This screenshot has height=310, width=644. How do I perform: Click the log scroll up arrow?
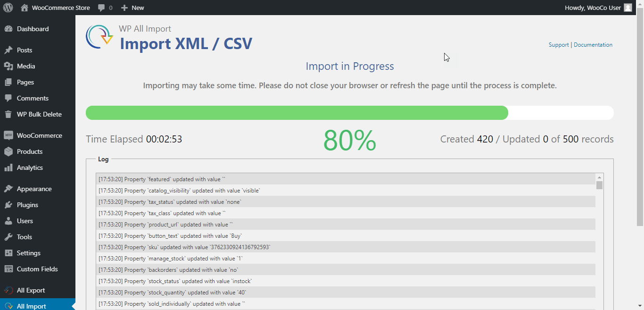[599, 177]
